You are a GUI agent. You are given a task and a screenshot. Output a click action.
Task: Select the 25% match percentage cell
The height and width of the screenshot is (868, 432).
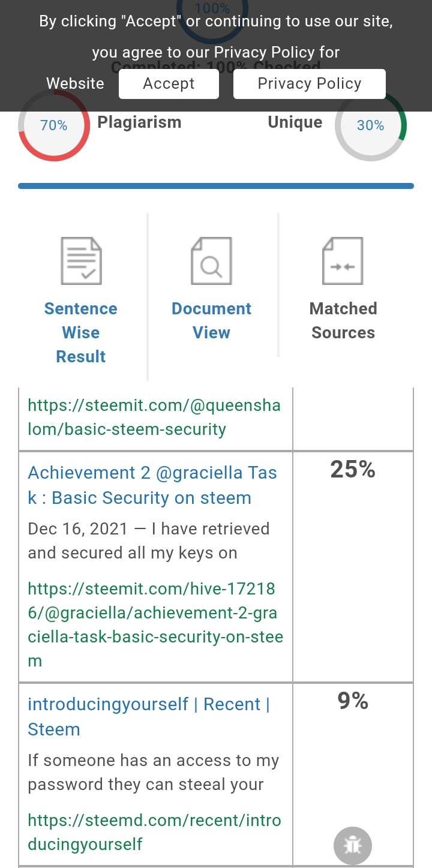pos(353,567)
